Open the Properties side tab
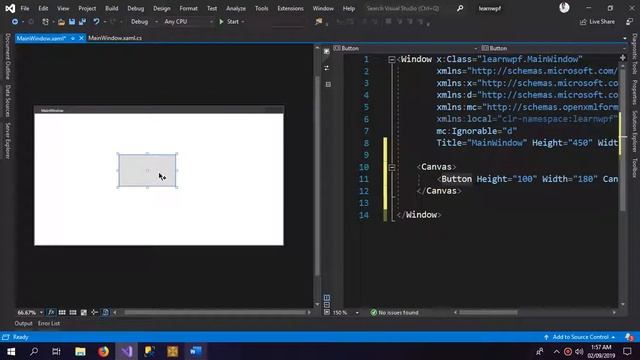The image size is (640, 360). tap(635, 92)
